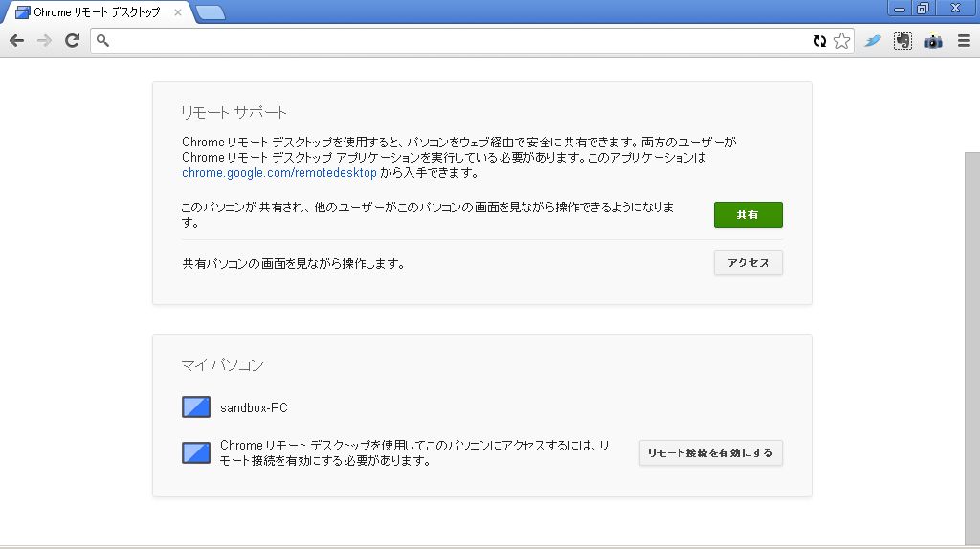Bookmark this page with the star icon

(x=842, y=41)
